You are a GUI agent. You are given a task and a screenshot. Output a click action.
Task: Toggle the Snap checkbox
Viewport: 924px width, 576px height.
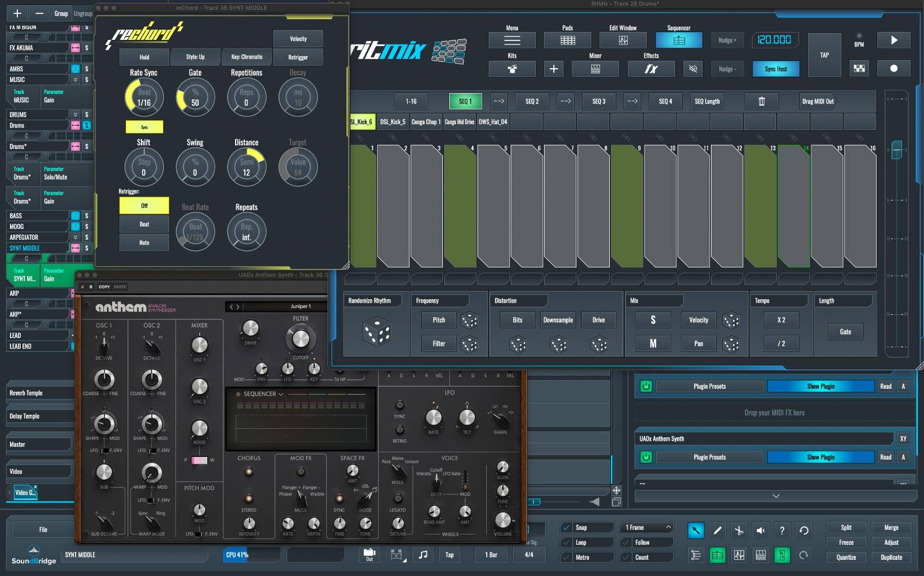tap(567, 527)
